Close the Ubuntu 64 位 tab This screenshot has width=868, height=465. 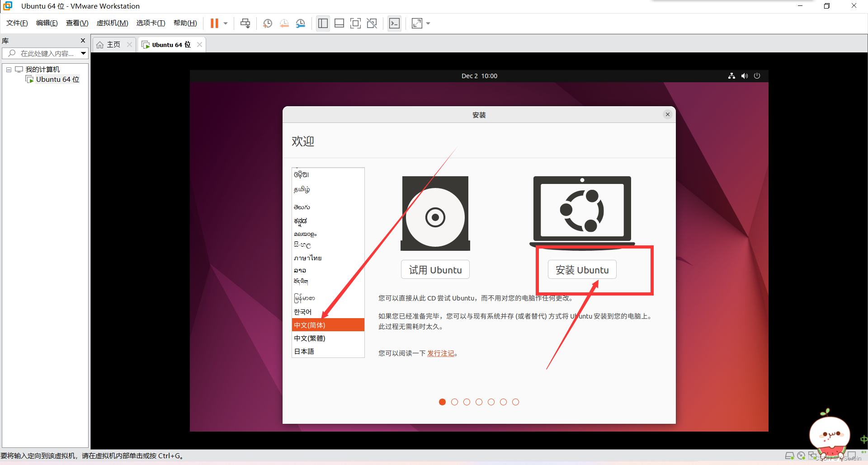pos(199,44)
